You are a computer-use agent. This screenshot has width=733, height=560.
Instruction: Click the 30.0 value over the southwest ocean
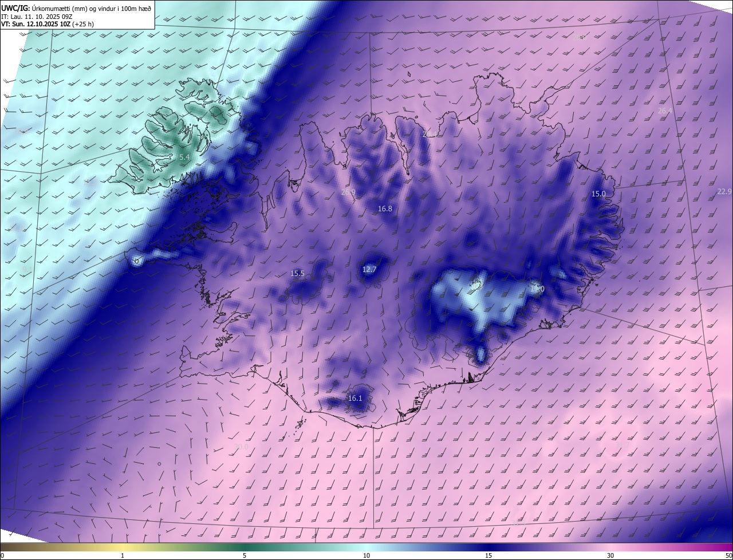242,447
